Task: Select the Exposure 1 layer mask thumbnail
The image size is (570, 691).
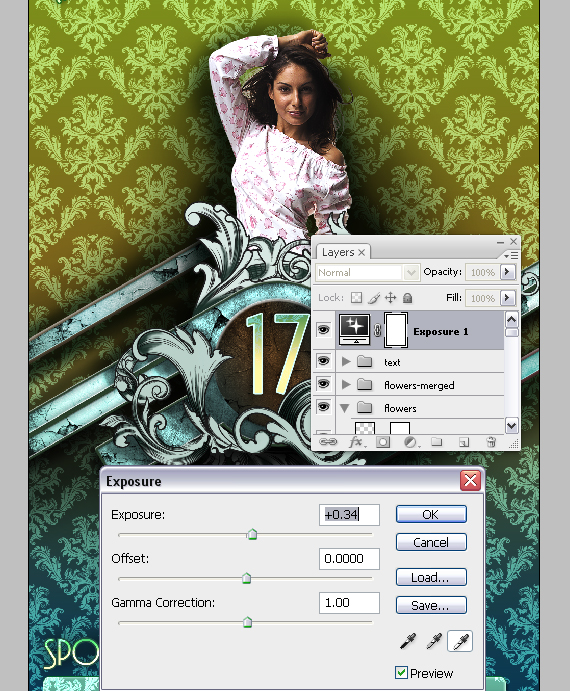Action: tap(396, 330)
